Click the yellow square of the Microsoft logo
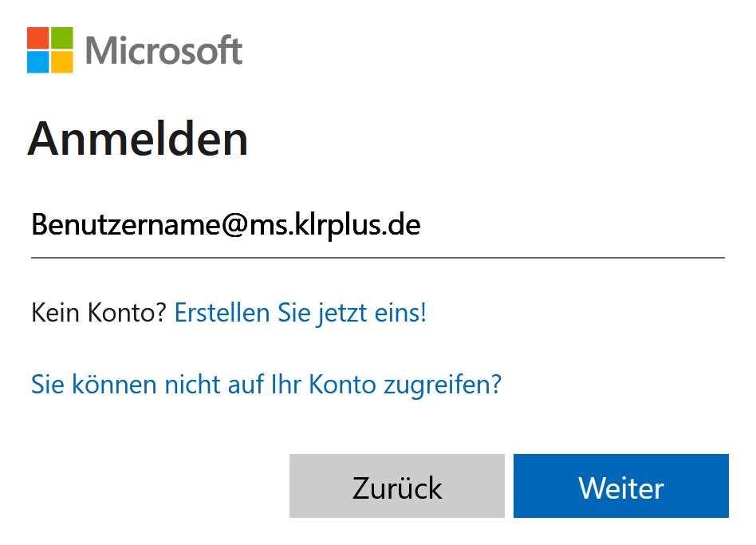 point(61,62)
